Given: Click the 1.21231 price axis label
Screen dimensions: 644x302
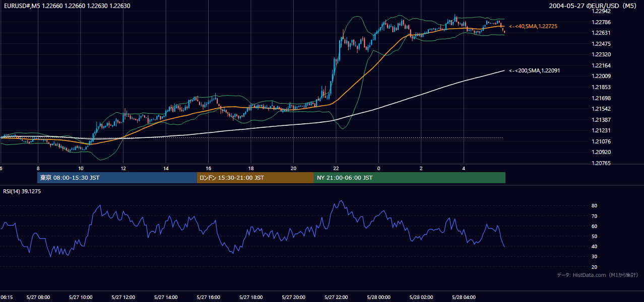Looking at the screenshot, I should (x=602, y=130).
